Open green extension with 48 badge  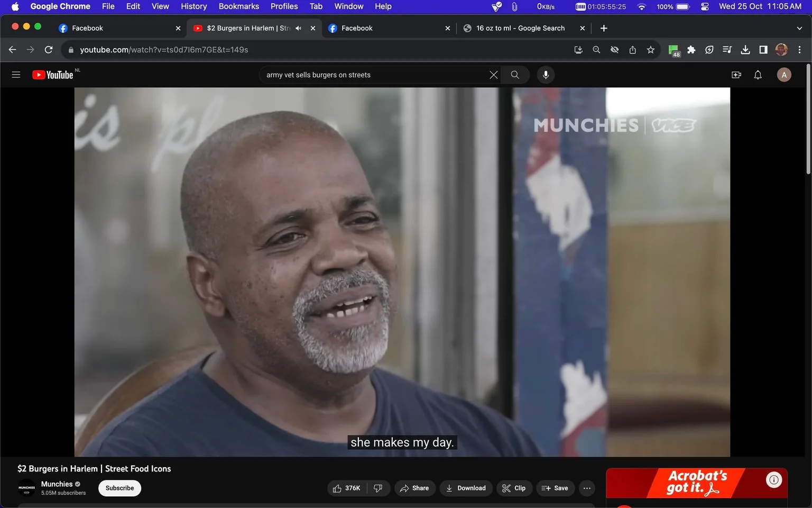(673, 50)
